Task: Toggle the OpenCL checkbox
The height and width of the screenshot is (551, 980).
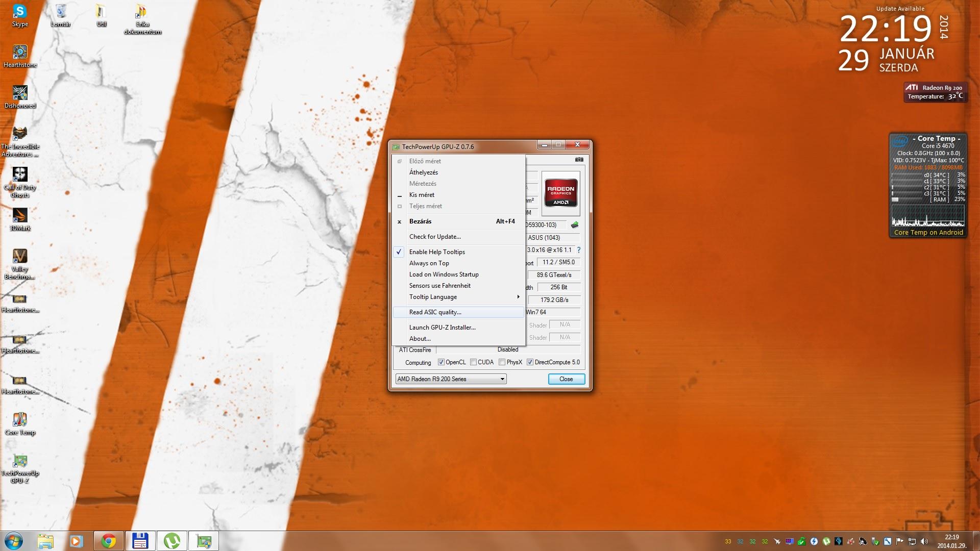Action: [441, 362]
